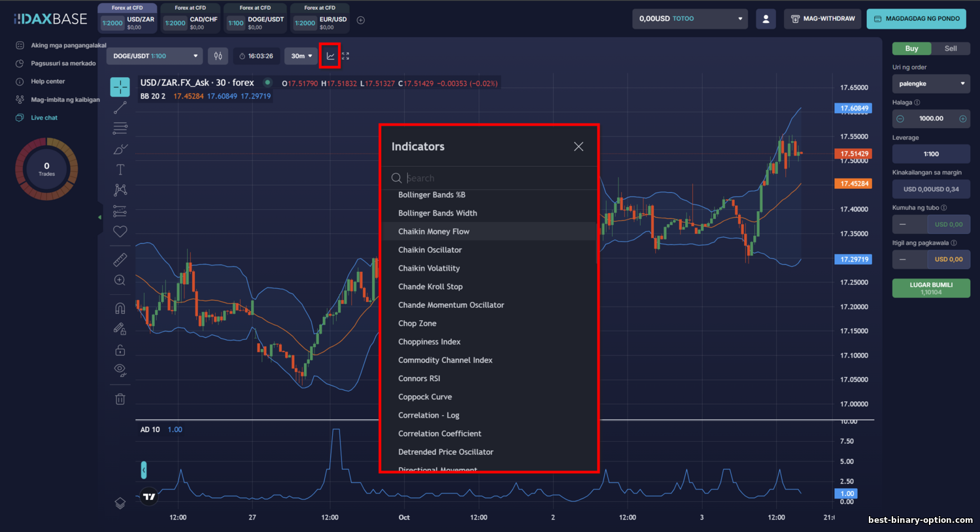Open the DOGE/USDT asset dropdown
The image size is (980, 532).
(x=154, y=56)
